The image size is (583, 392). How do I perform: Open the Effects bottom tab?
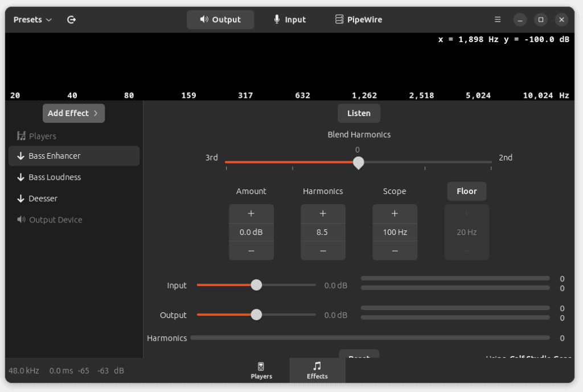[317, 371]
